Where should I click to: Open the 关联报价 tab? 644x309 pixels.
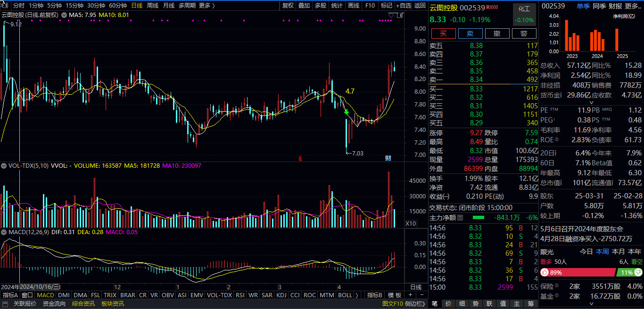[x=25, y=304]
